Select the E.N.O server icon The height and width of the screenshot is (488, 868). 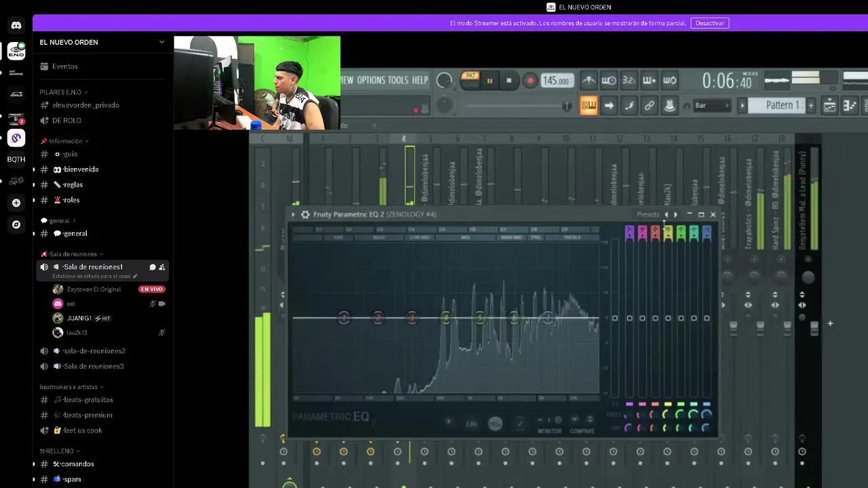coord(16,51)
